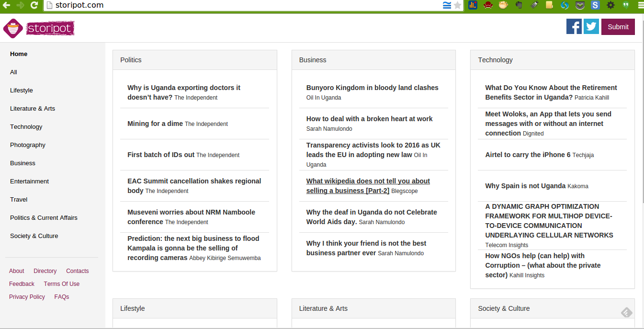Image resolution: width=644 pixels, height=329 pixels.
Task: Open the Pocket extension icon
Action: coord(580,5)
